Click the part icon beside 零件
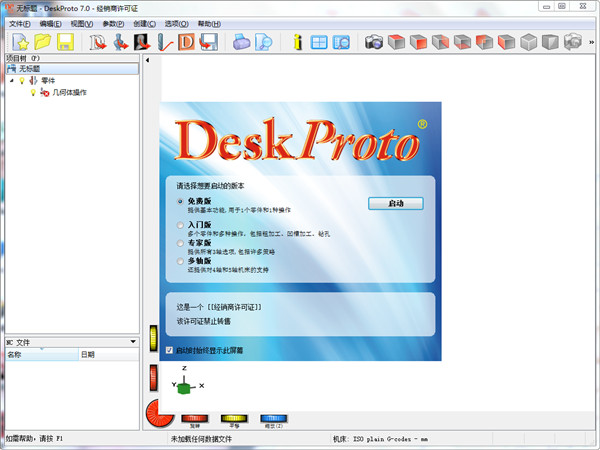The image size is (600, 450). click(33, 80)
